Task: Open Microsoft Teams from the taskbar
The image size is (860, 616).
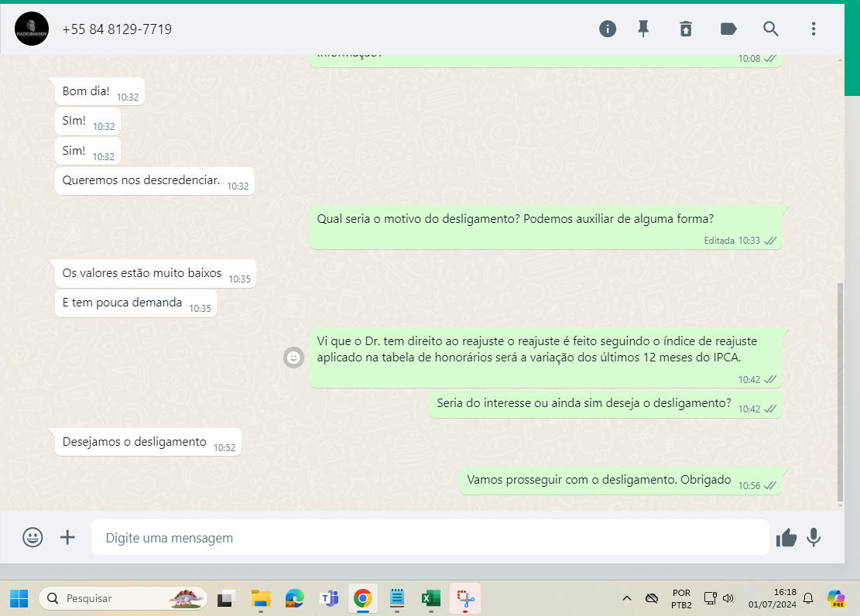Action: [x=329, y=598]
